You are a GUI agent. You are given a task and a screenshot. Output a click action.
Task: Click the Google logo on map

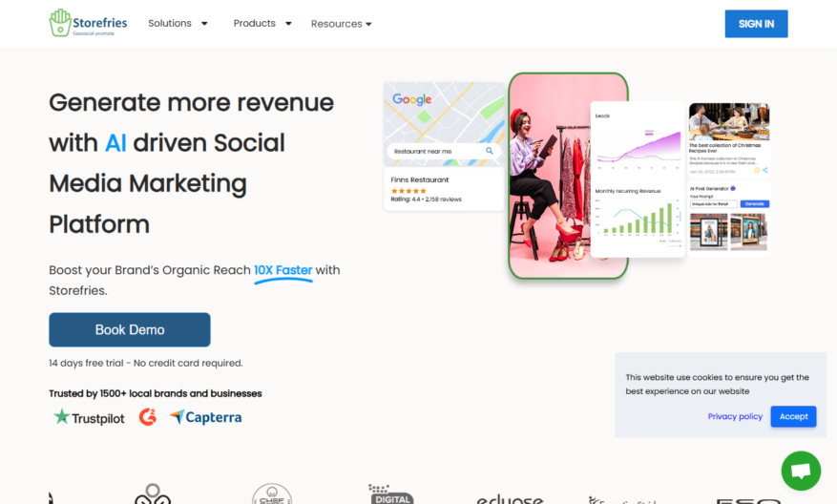[412, 100]
